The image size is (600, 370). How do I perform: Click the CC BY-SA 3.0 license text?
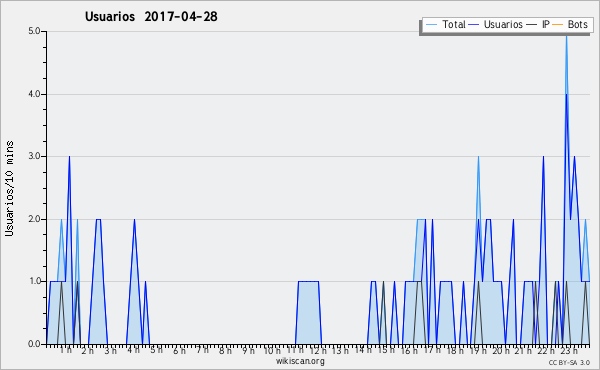569,363
